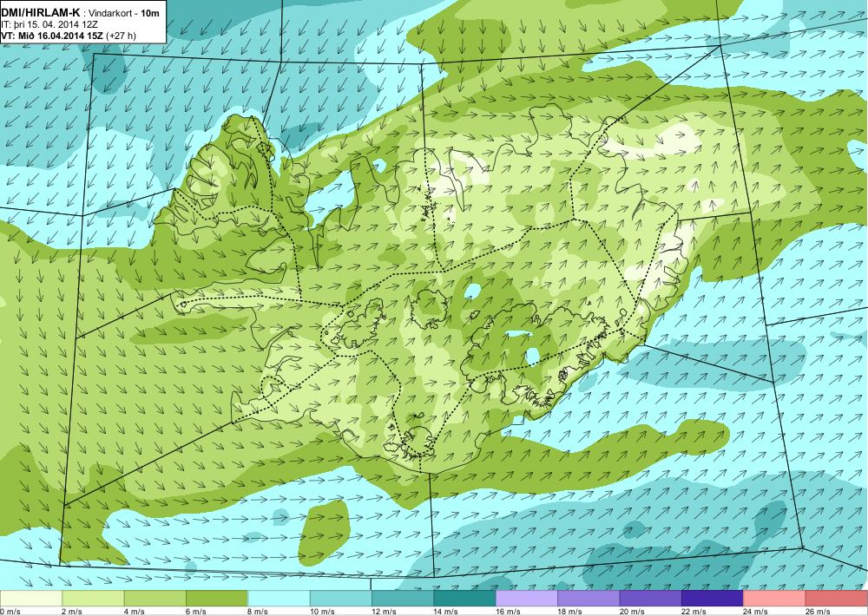Pick the pink 24–26 m/s legend swatch
The width and height of the screenshot is (868, 616).
775,599
